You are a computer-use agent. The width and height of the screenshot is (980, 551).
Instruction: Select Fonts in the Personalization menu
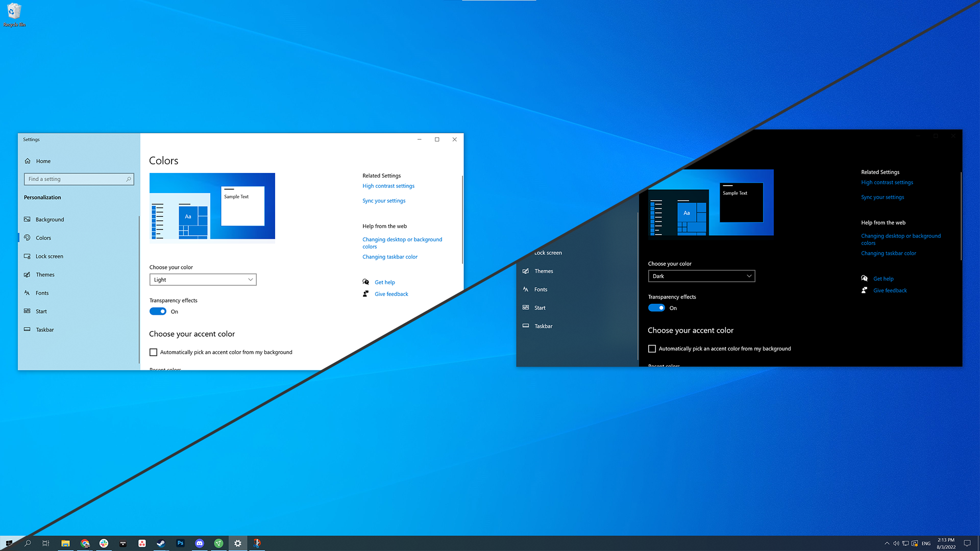(42, 292)
